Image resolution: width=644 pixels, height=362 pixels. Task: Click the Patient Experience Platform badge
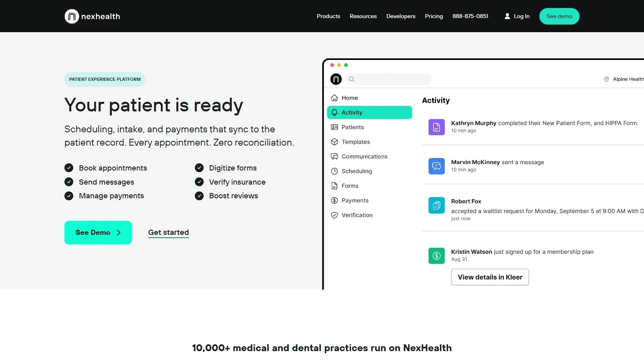tap(105, 79)
